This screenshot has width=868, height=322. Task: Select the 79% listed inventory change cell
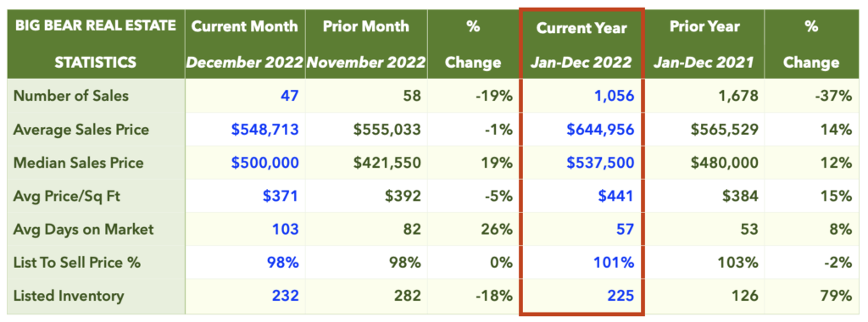pyautogui.click(x=836, y=296)
